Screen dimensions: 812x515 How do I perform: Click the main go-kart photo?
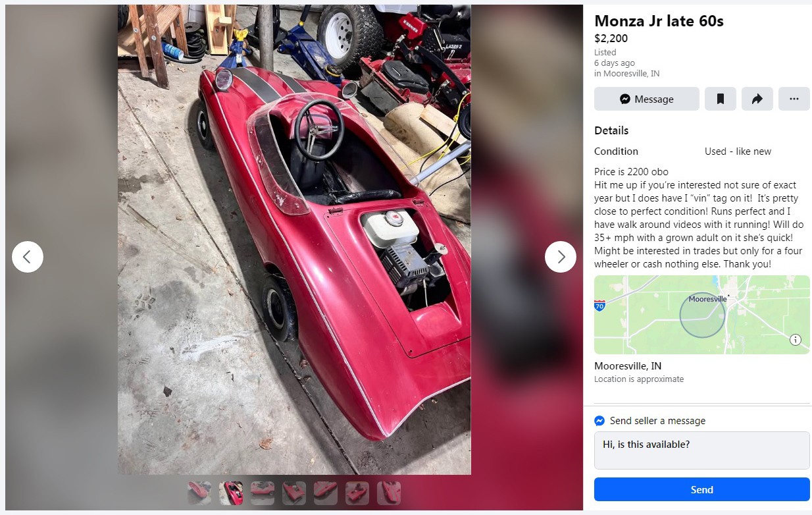(294, 240)
